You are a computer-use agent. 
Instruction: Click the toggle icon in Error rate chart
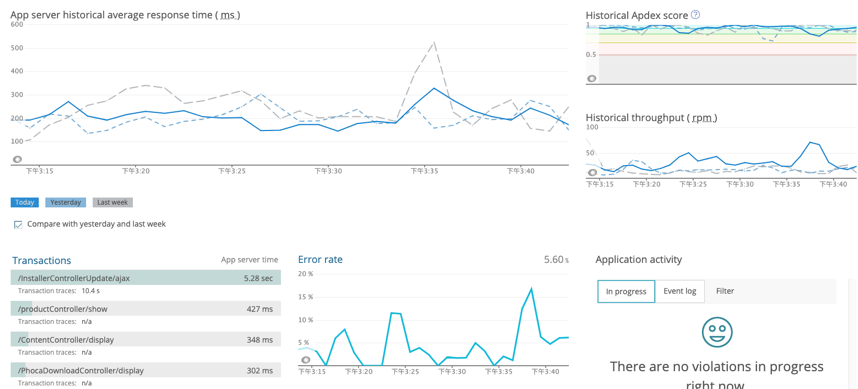(x=305, y=359)
